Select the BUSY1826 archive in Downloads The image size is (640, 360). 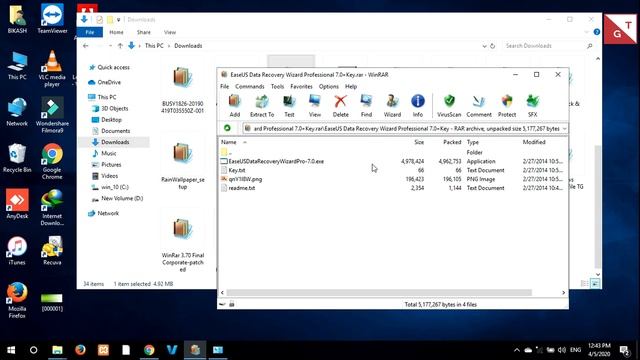point(182,90)
